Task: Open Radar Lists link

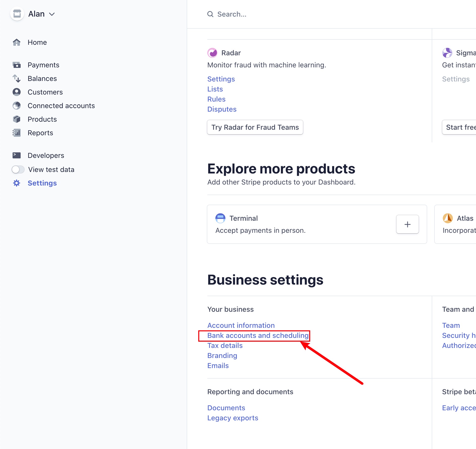Action: [x=215, y=89]
